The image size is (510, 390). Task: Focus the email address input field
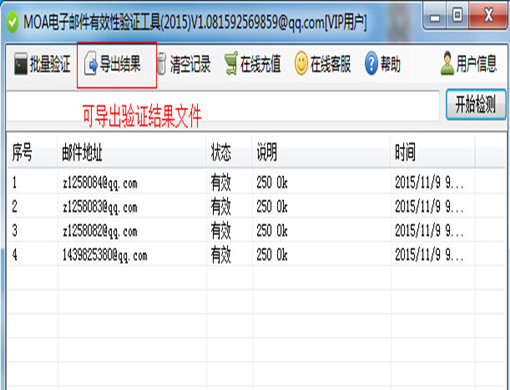pos(223,105)
